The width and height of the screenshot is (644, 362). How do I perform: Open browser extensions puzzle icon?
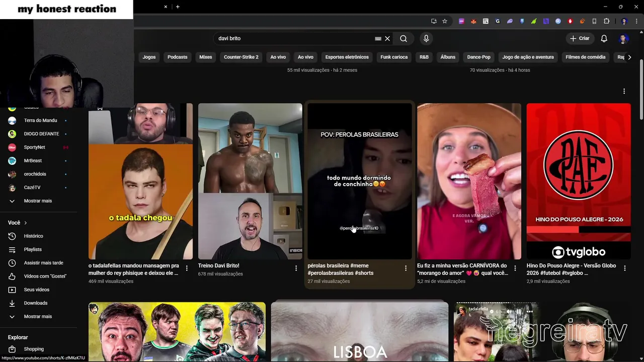tap(606, 21)
